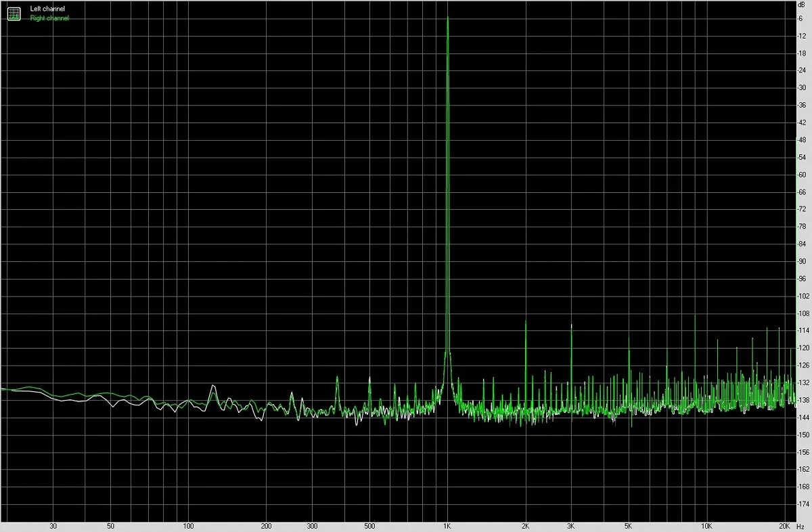812x532 pixels.
Task: Click the '200' frequency axis label
Action: (x=267, y=526)
